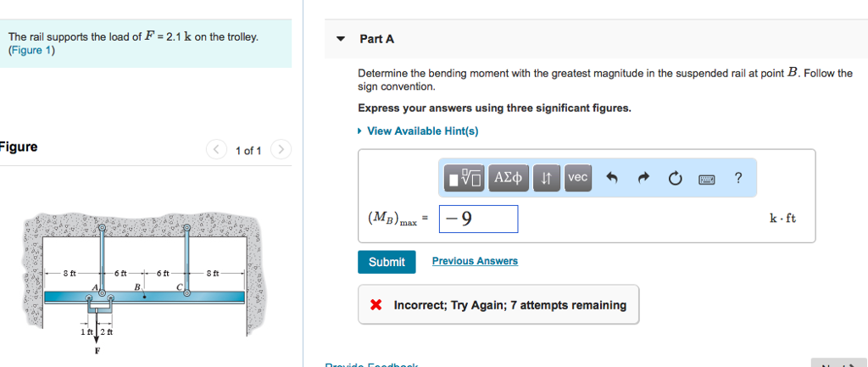Open the question mark help icon

[738, 178]
